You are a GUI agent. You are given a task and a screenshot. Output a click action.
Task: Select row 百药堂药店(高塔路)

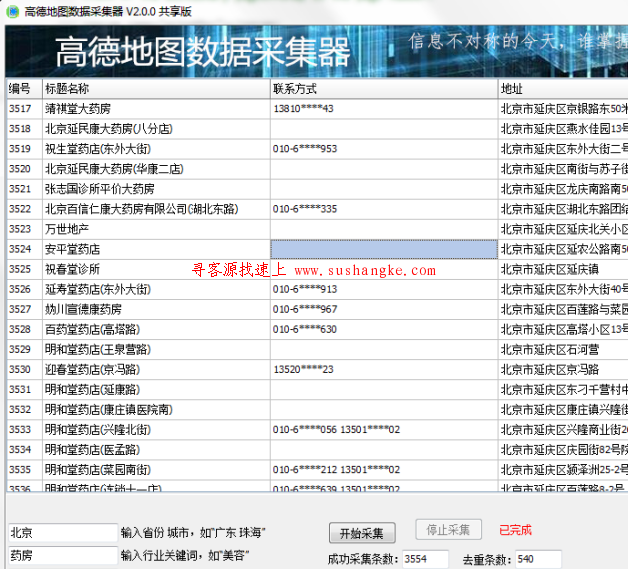(x=317, y=330)
